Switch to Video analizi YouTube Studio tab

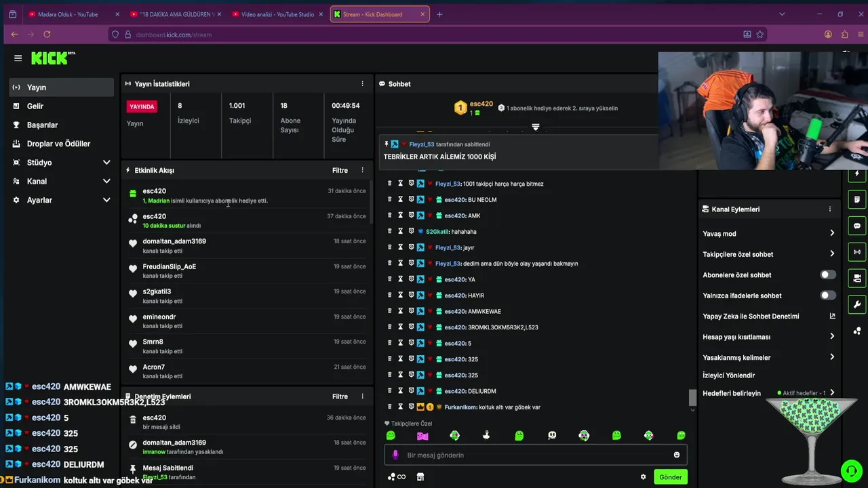coord(277,14)
